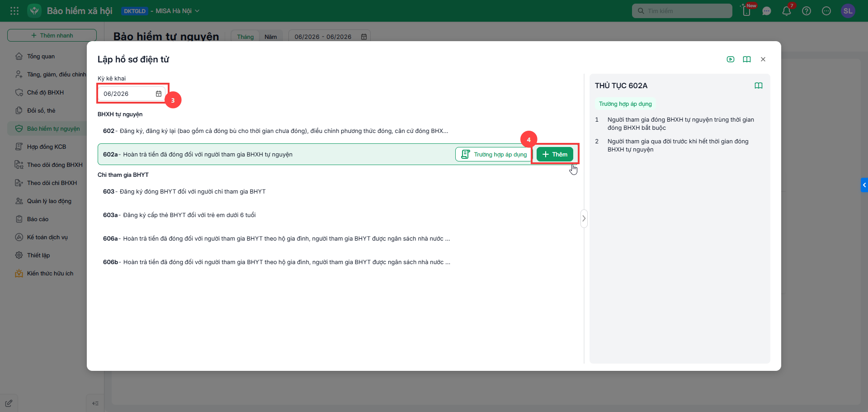The height and width of the screenshot is (412, 868).
Task: Open the guide book icon in dialog header
Action: [x=747, y=59]
